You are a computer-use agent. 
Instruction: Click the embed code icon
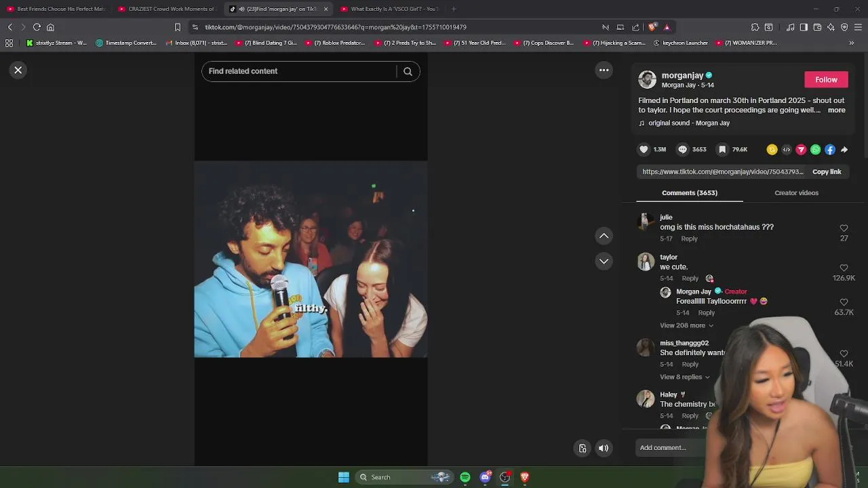coord(787,149)
